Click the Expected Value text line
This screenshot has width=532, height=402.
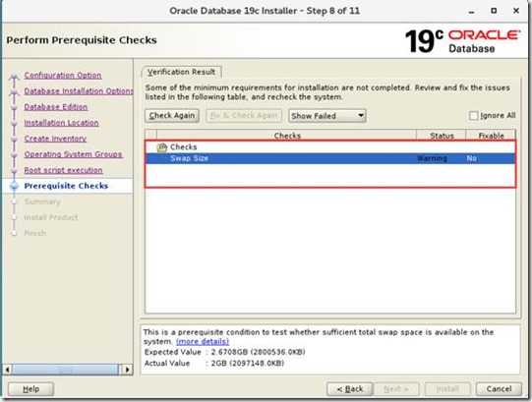224,352
